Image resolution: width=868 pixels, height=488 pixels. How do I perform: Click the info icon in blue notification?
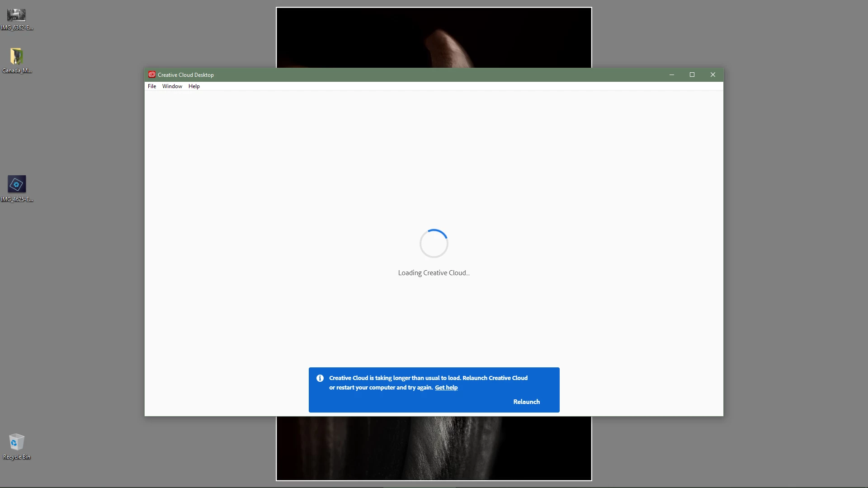coord(320,378)
